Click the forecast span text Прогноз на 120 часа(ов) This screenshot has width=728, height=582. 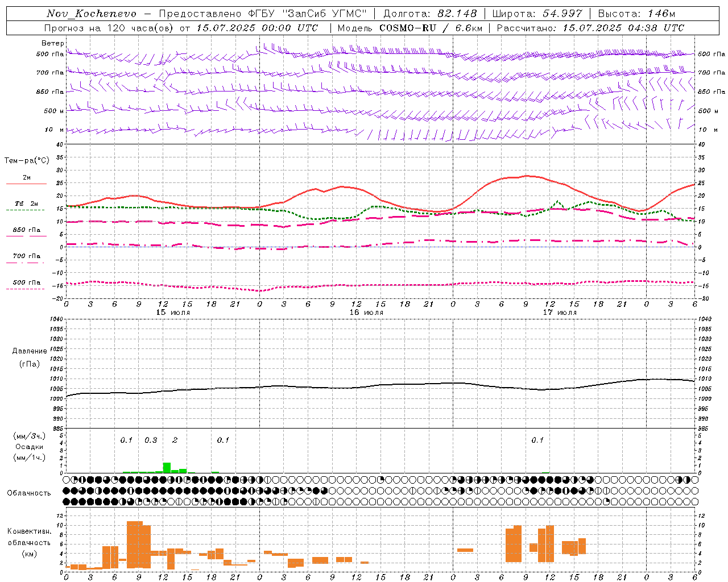coord(109,28)
